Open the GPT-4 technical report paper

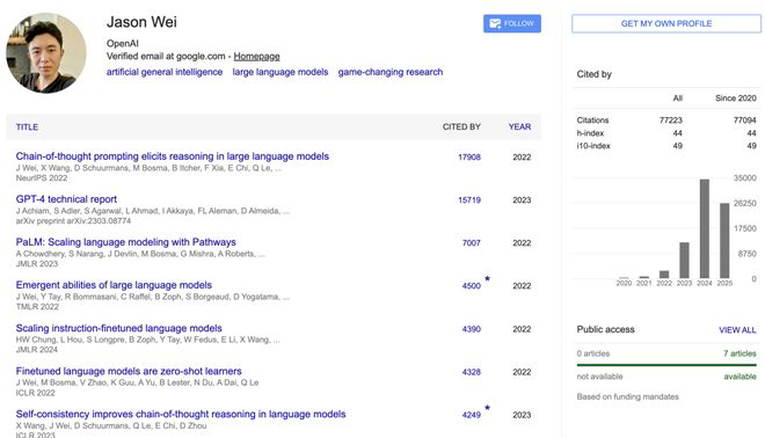[66, 199]
